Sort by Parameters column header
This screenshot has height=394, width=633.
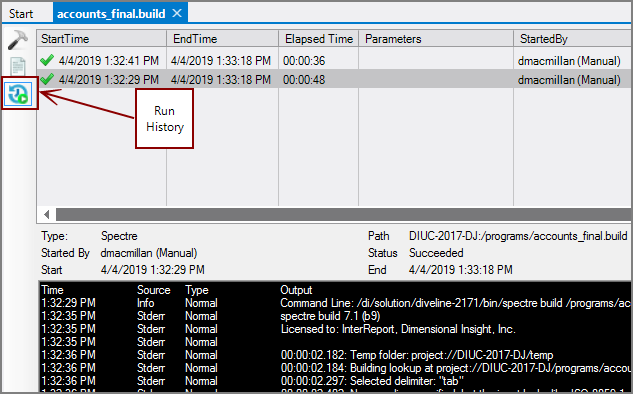pyautogui.click(x=436, y=39)
